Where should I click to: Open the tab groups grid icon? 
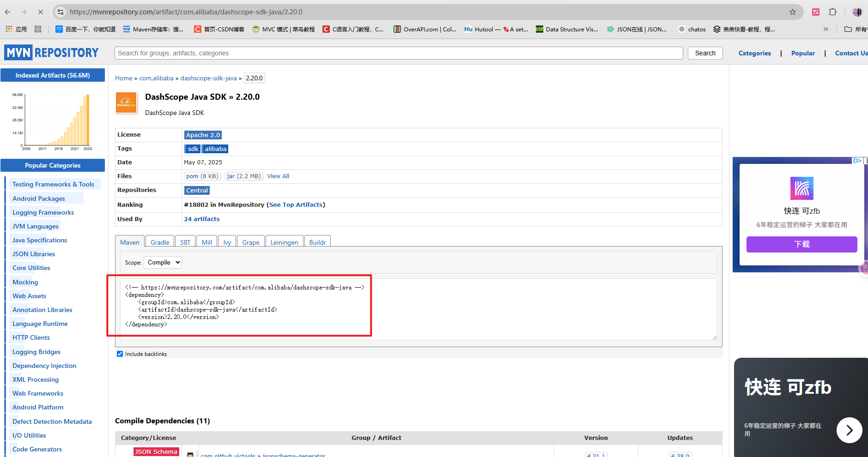38,29
